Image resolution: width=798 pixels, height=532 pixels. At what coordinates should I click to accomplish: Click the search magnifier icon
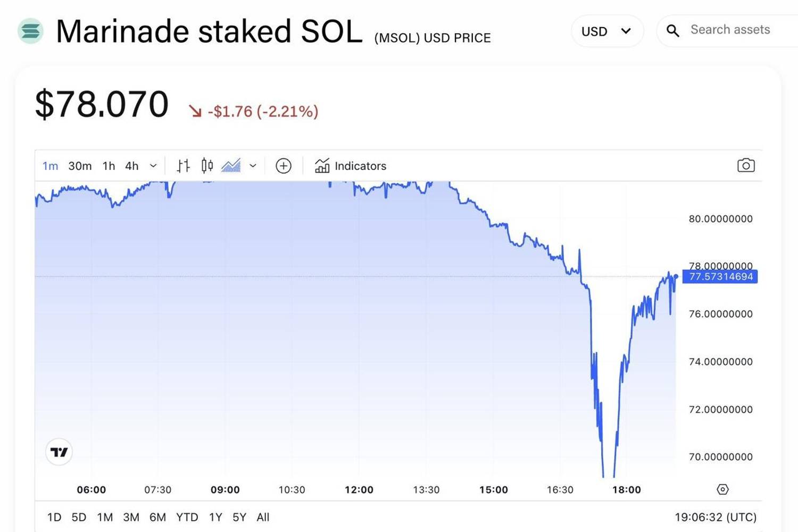click(672, 31)
